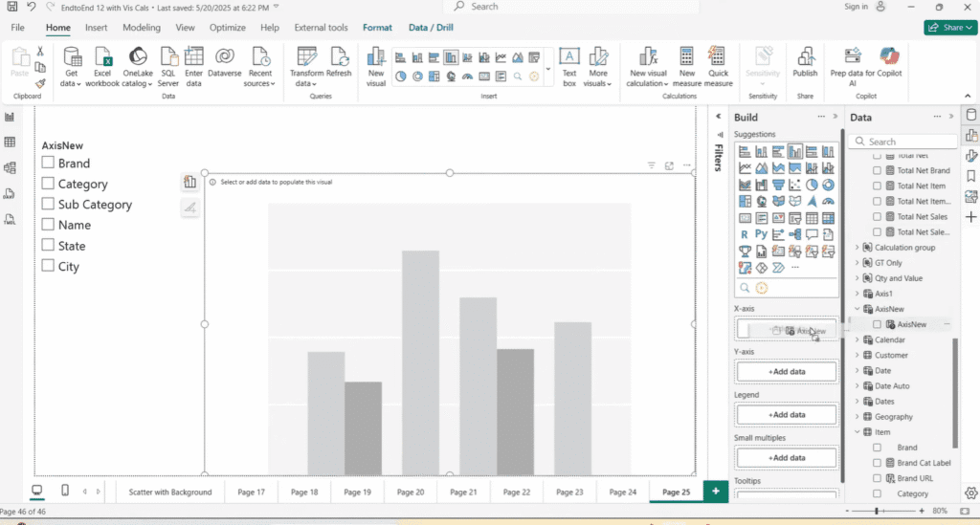Open Excel workbook data source
This screenshot has height=525, width=980.
102,67
